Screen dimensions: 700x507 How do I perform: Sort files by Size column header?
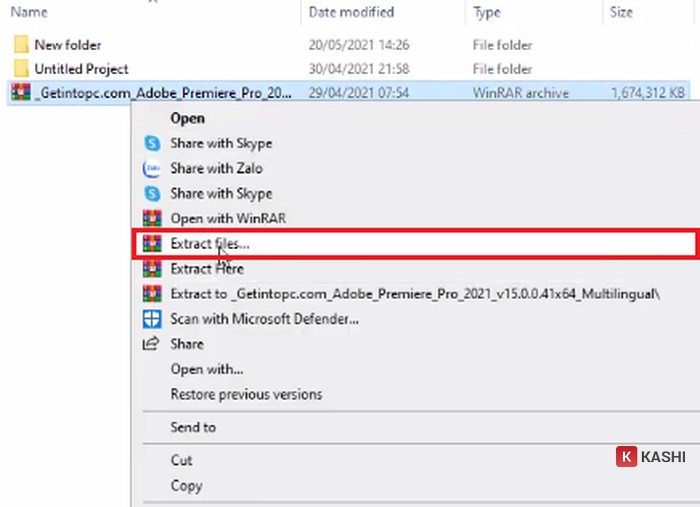621,13
